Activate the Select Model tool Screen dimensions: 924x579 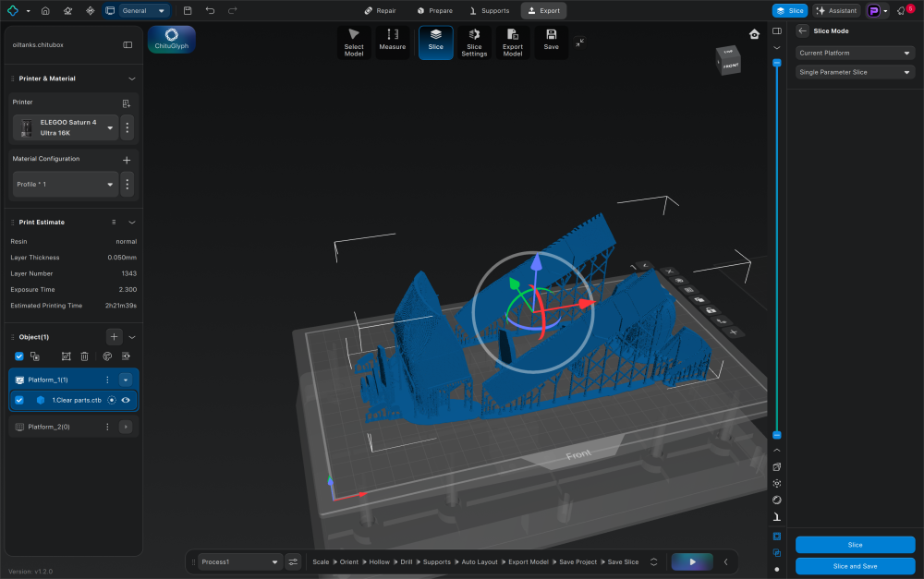(x=354, y=42)
